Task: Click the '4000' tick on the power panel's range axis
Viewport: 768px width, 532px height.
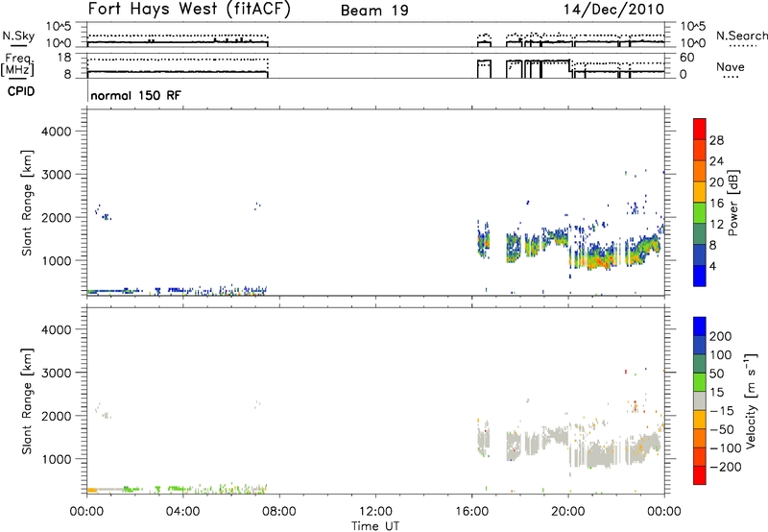Action: (57, 132)
